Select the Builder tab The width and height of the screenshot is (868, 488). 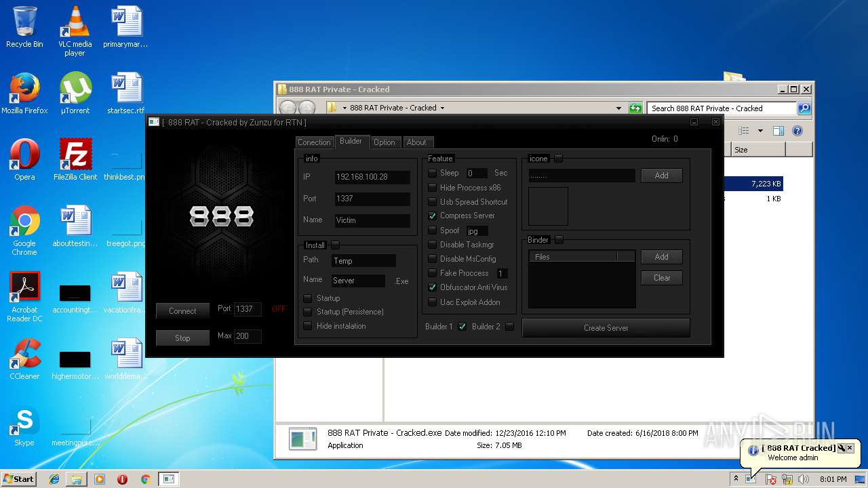point(351,141)
